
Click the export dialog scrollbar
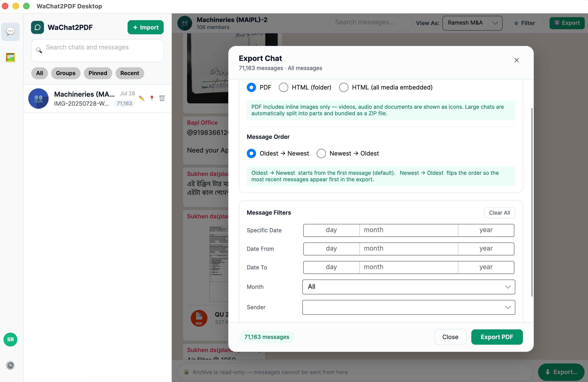click(x=532, y=202)
